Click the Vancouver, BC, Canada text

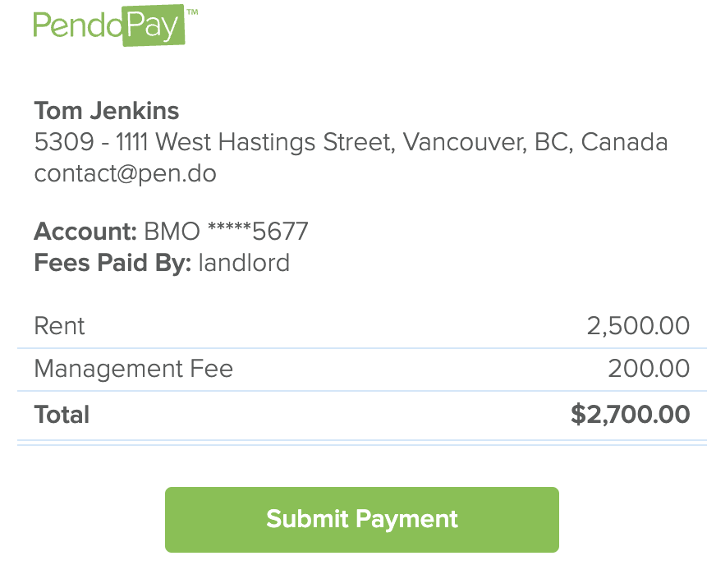[x=535, y=142]
